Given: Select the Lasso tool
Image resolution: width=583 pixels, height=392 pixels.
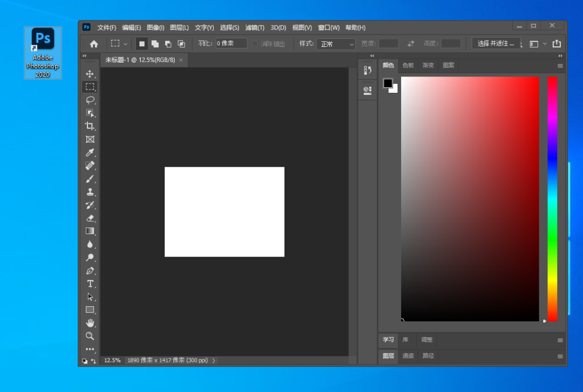Looking at the screenshot, I should coord(90,100).
